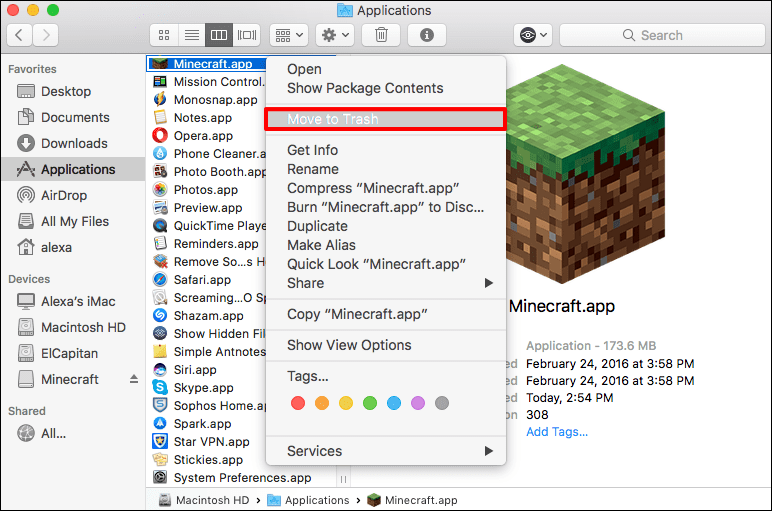Go back with the back arrow

pyautogui.click(x=20, y=35)
